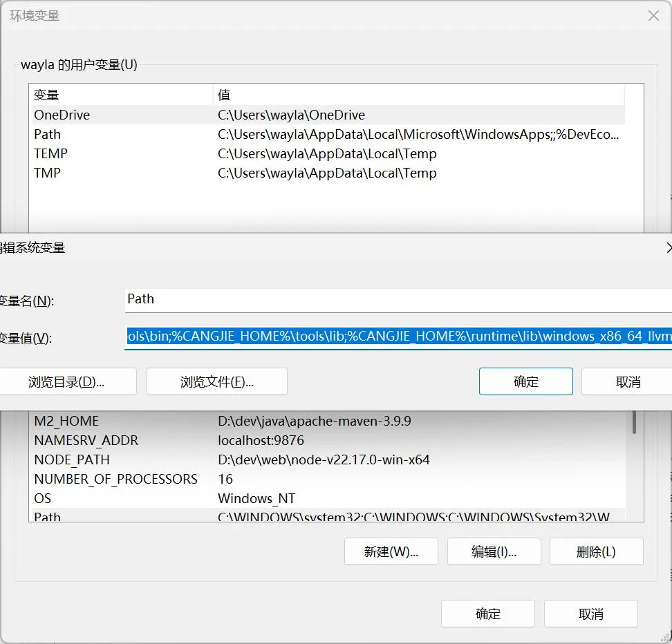Image resolution: width=672 pixels, height=644 pixels.
Task: Click the user Path value ending in %DevEco...
Action: [418, 134]
